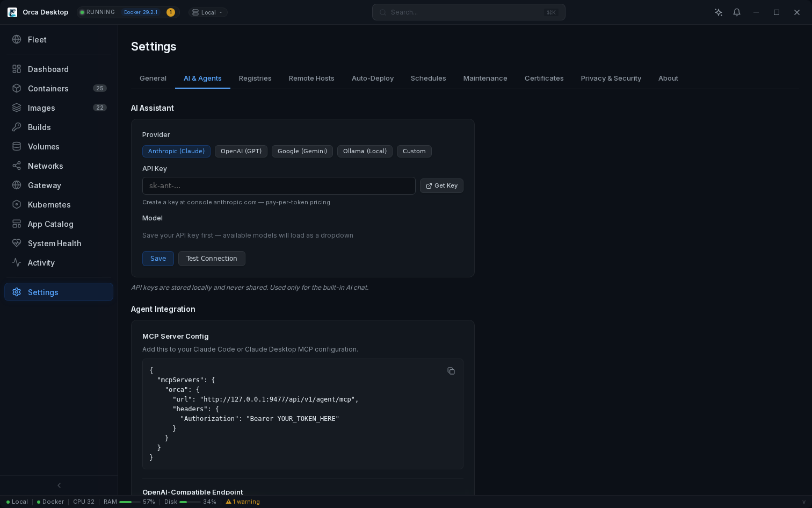This screenshot has width=812, height=508.
Task: Click the Settings gear icon
Action: (x=17, y=292)
